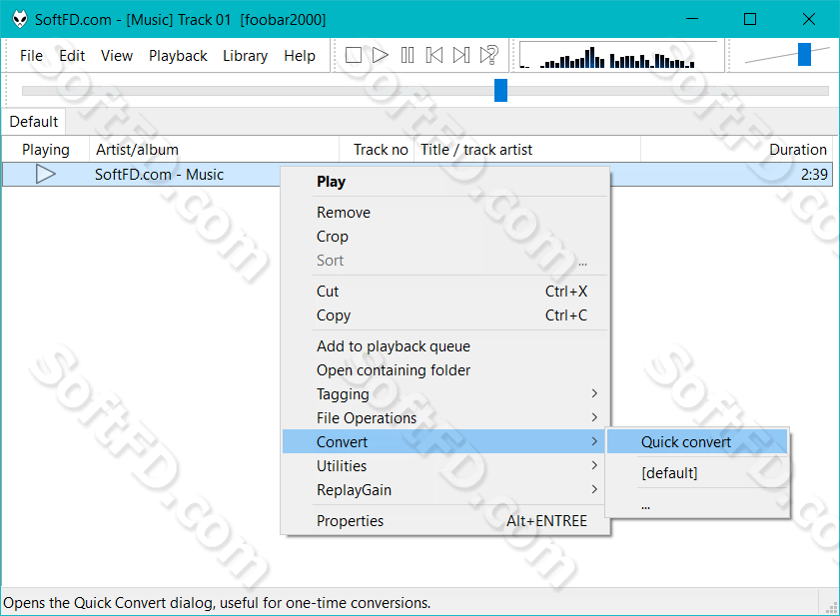Skip to next track via toolbar icon
This screenshot has height=616, width=840.
click(461, 55)
